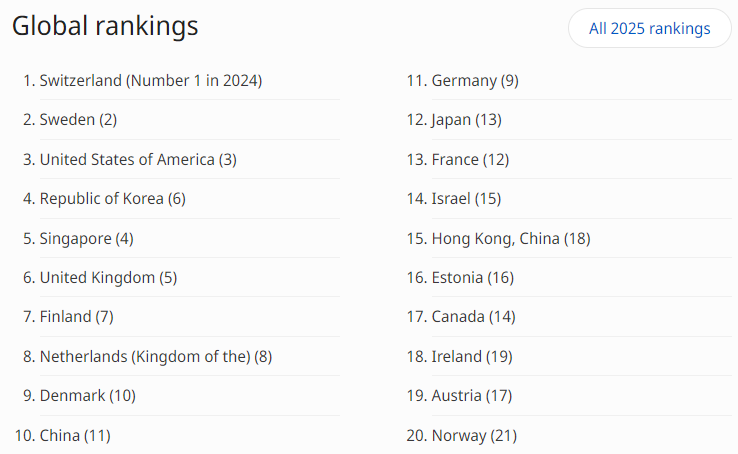Click the Denmark ranking entry
Image resolution: width=738 pixels, height=454 pixels.
(87, 395)
